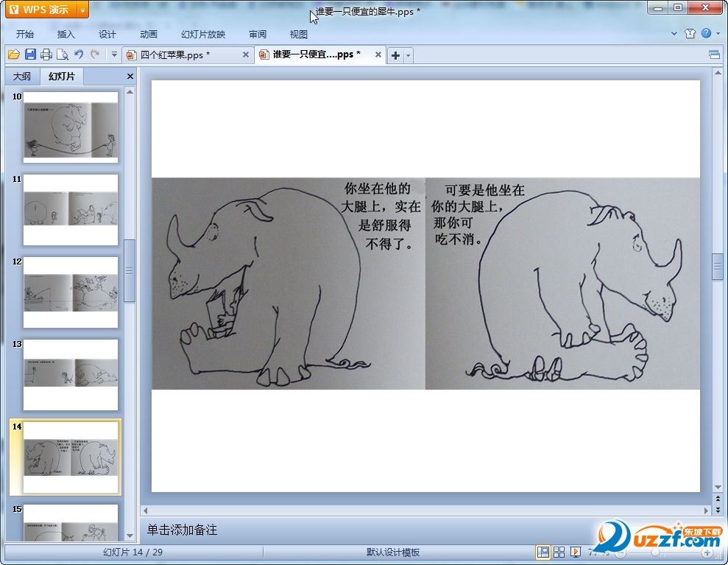Switch to the 大纲 outline tab
The width and height of the screenshot is (728, 565).
coord(22,76)
